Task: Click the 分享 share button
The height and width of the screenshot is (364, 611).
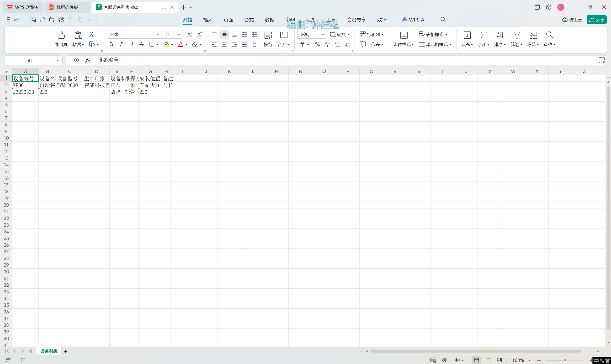Action: (x=596, y=20)
